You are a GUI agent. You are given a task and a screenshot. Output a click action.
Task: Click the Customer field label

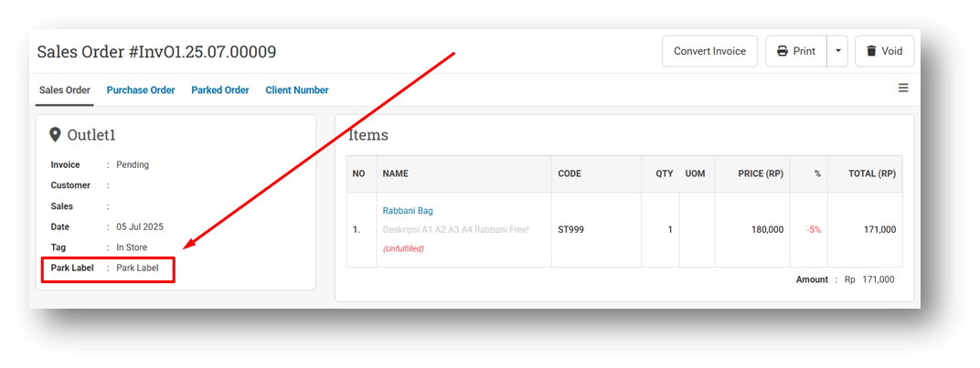[x=70, y=185]
